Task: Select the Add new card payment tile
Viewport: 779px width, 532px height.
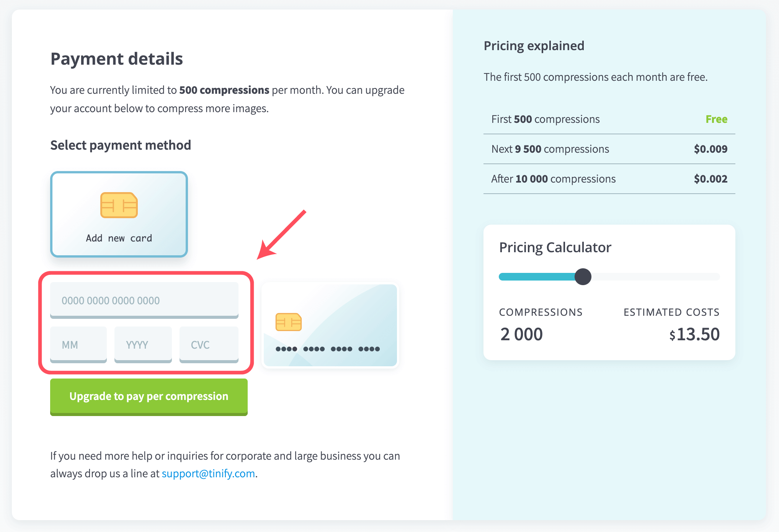Action: pos(119,214)
